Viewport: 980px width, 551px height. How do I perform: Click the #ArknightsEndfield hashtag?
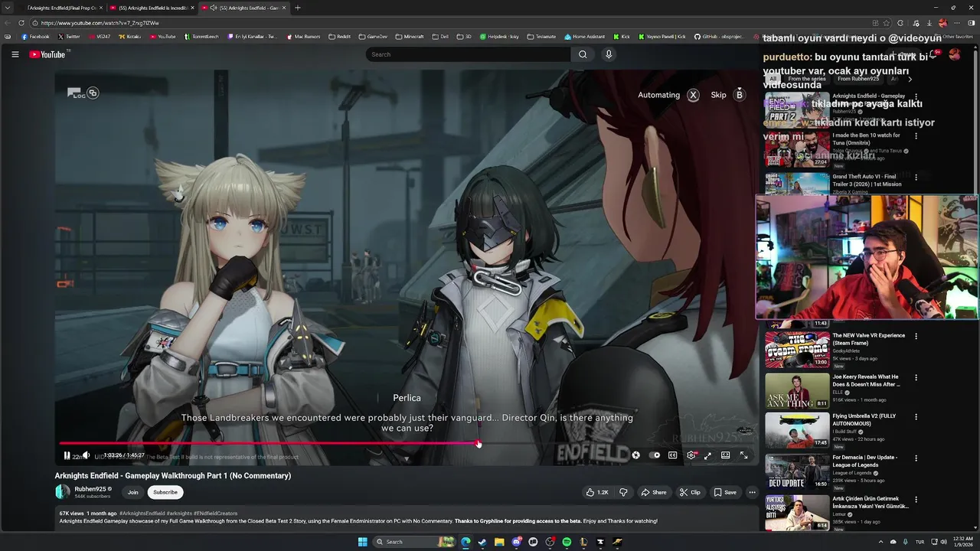click(141, 514)
